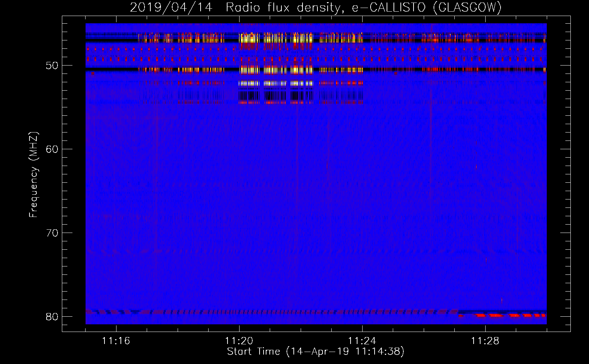The width and height of the screenshot is (589, 364).
Task: Click the 50 frequency axis label
Action: coord(52,66)
